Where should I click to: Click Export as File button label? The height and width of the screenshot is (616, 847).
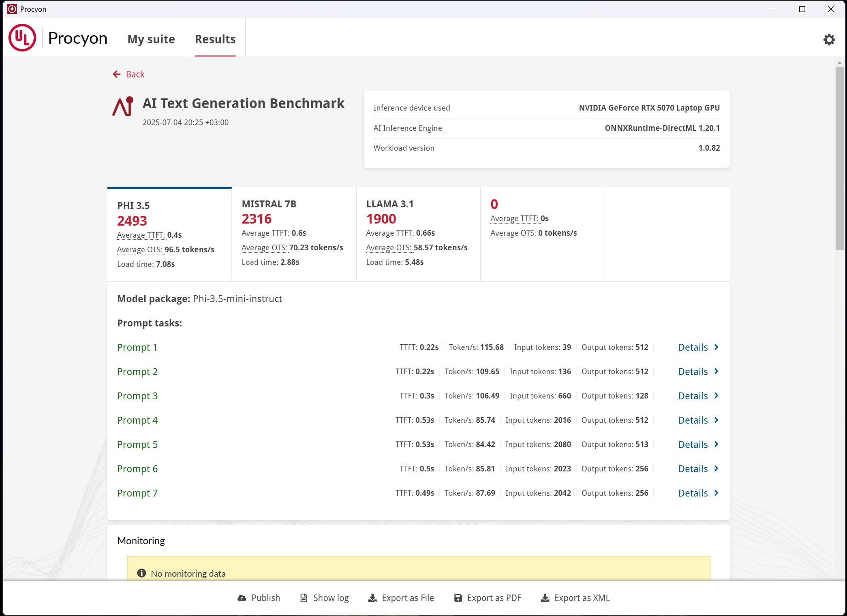[x=408, y=598]
